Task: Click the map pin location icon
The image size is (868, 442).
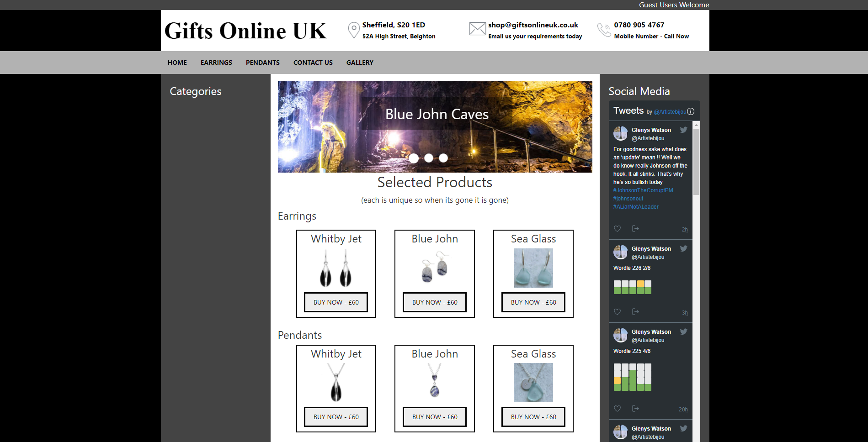Action: (x=353, y=30)
